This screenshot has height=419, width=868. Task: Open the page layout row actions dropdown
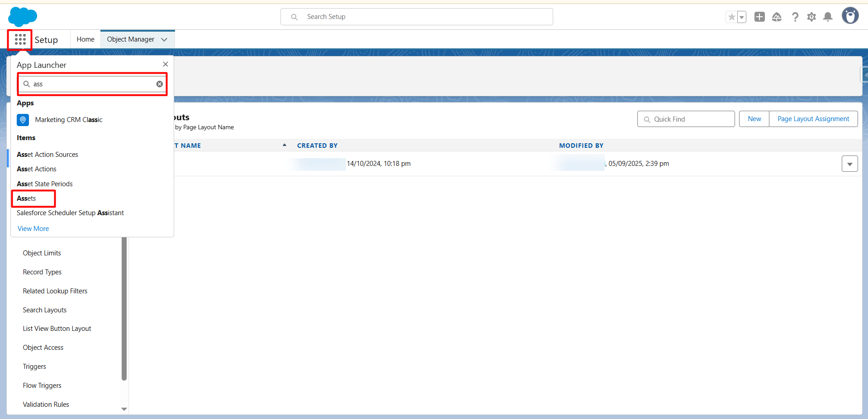click(x=849, y=164)
